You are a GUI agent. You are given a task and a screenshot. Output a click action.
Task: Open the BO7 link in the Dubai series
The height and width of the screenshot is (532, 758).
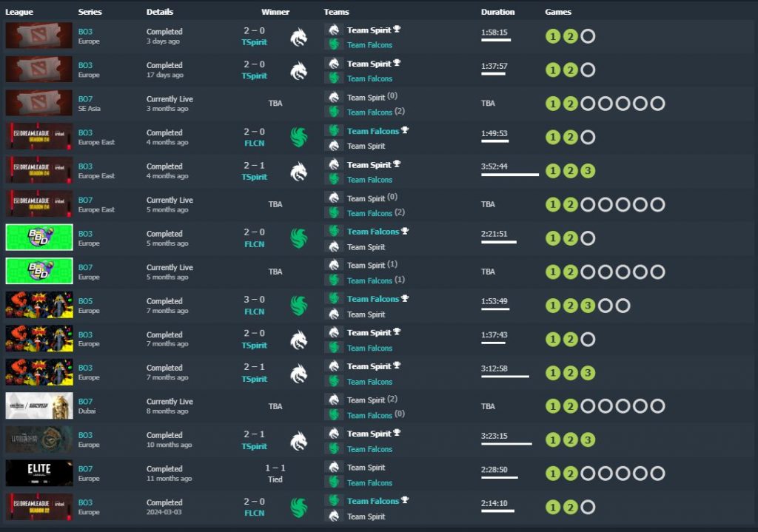click(85, 402)
